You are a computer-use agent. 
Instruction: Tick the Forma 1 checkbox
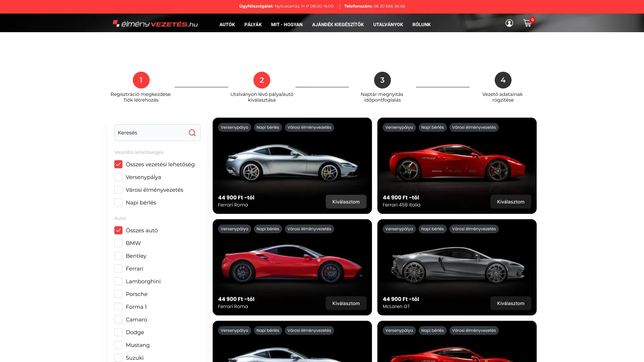pos(118,307)
